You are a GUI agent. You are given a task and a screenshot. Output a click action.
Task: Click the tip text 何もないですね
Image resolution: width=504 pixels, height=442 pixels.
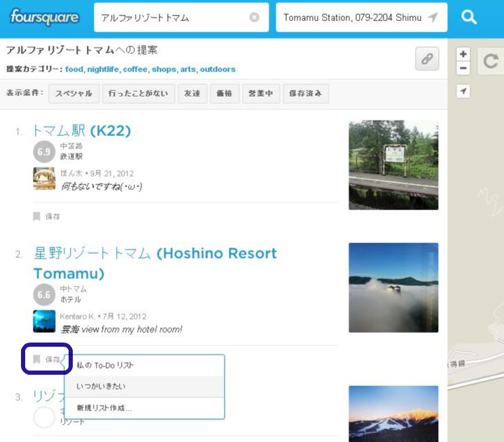pyautogui.click(x=101, y=186)
